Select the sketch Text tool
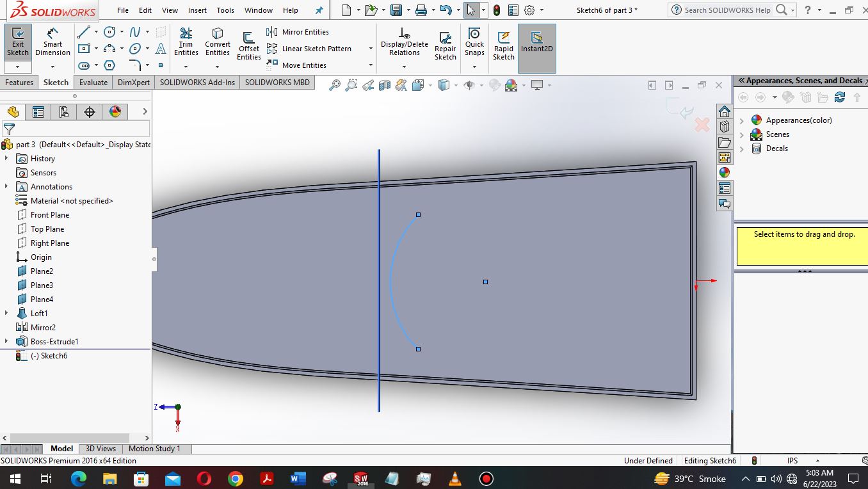Viewport: 868px width, 489px height. coord(161,49)
